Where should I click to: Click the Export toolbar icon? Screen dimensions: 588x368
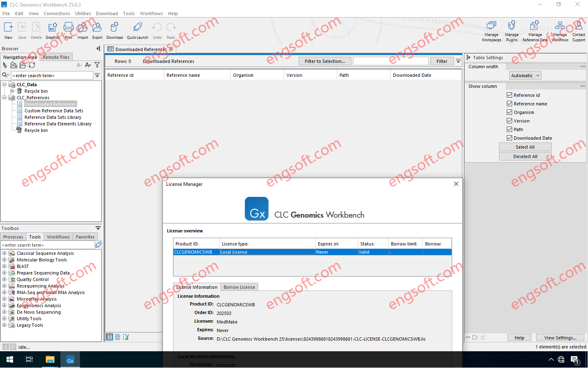[97, 27]
